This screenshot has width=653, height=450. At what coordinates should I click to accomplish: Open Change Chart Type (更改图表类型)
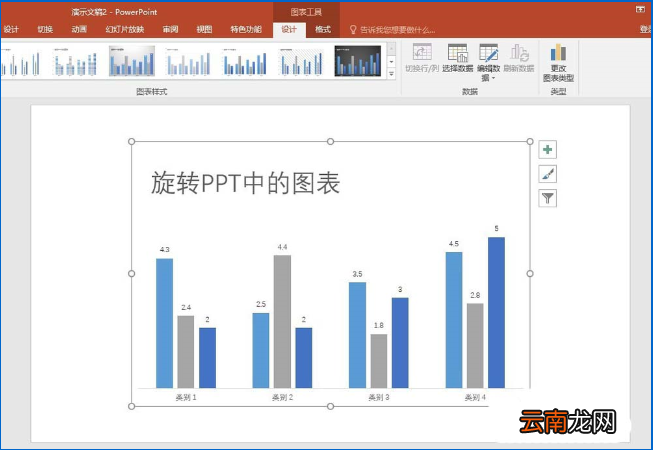(x=558, y=62)
